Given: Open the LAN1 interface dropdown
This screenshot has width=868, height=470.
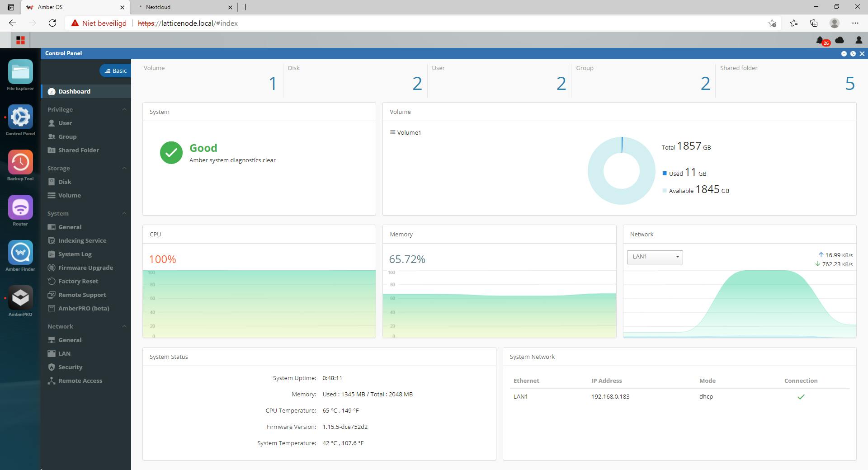Looking at the screenshot, I should pyautogui.click(x=655, y=257).
